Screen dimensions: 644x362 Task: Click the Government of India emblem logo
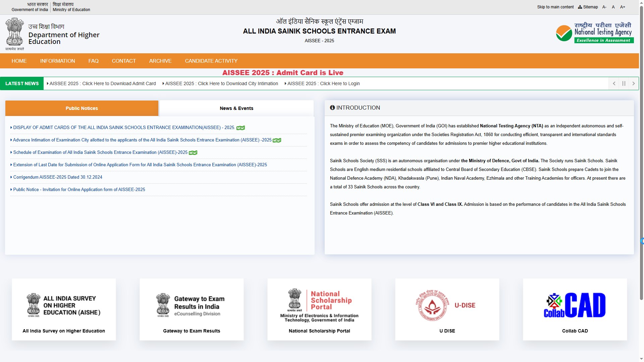coord(14,34)
